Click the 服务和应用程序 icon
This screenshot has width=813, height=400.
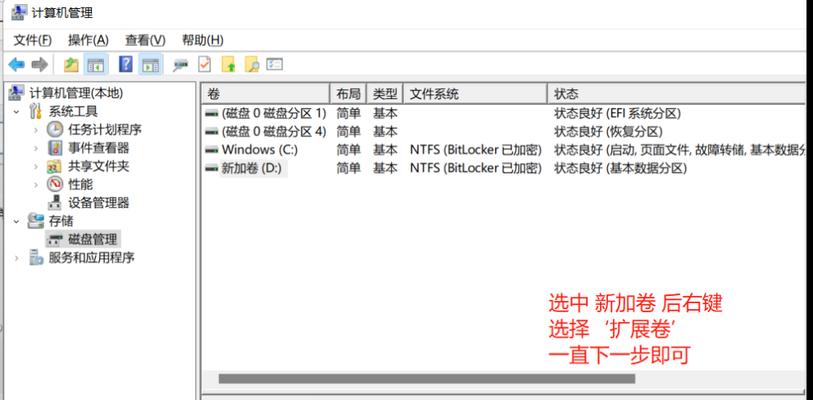point(36,257)
